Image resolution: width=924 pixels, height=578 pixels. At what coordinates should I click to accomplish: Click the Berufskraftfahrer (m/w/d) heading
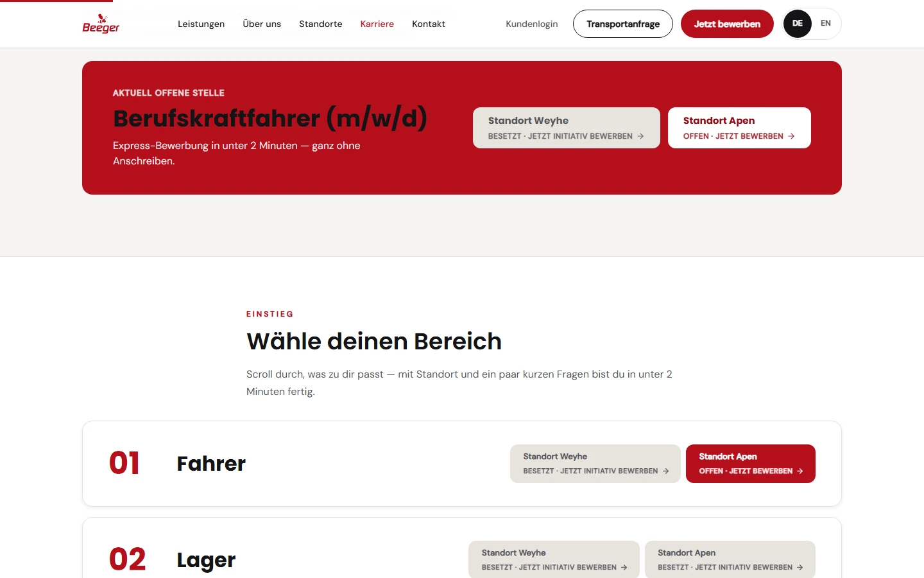coord(270,119)
